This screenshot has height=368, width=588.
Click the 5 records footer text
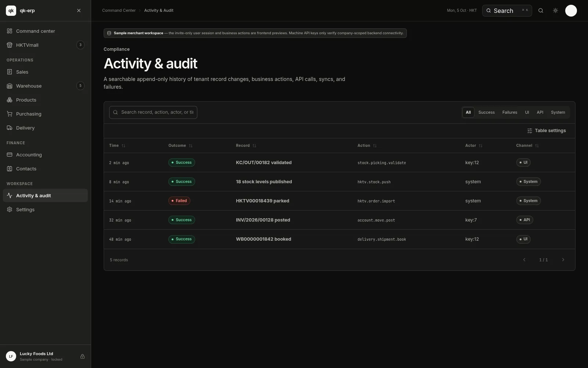[119, 260]
